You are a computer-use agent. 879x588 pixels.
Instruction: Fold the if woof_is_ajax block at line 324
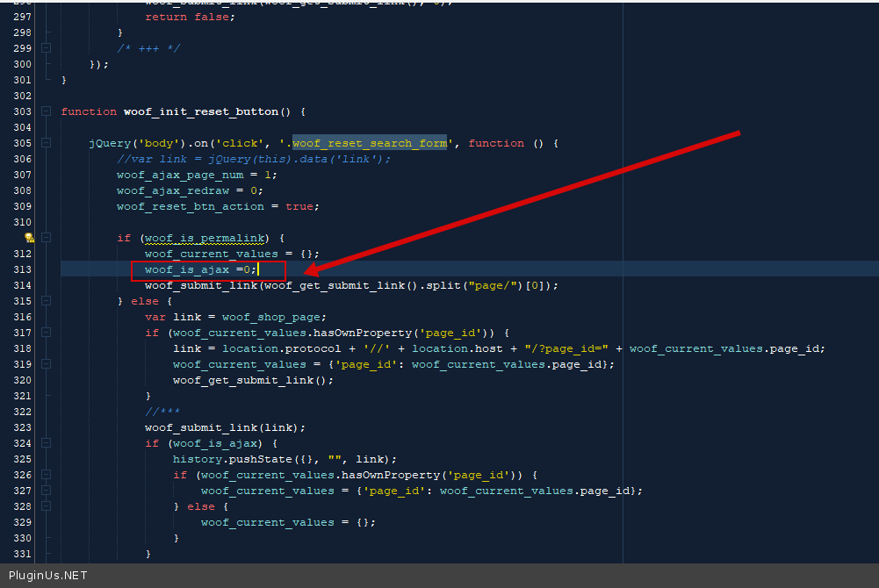pyautogui.click(x=47, y=443)
